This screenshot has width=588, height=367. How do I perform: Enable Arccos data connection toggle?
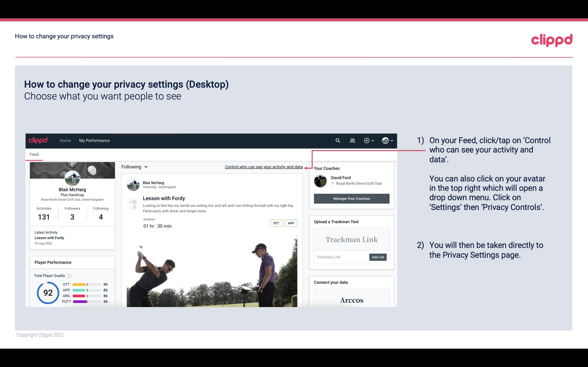(x=351, y=300)
